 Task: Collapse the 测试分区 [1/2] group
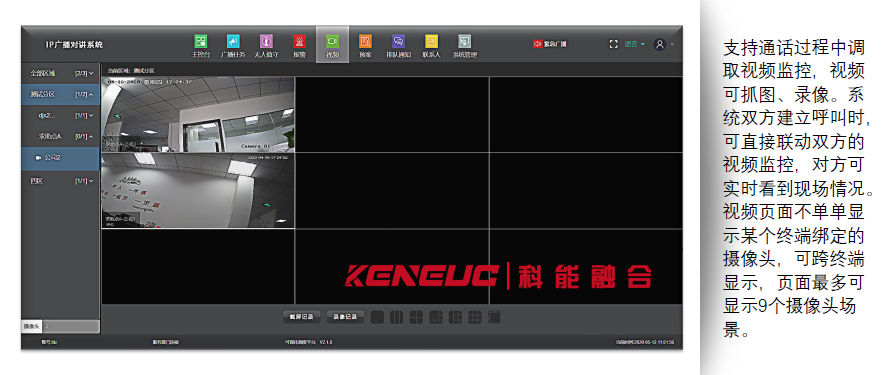pos(61,94)
